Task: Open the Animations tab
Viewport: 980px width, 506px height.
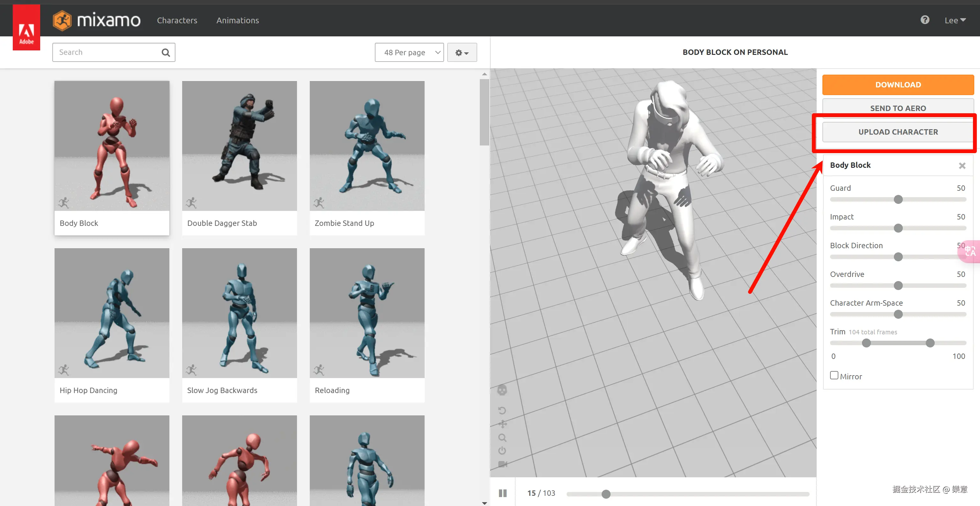Action: point(237,20)
